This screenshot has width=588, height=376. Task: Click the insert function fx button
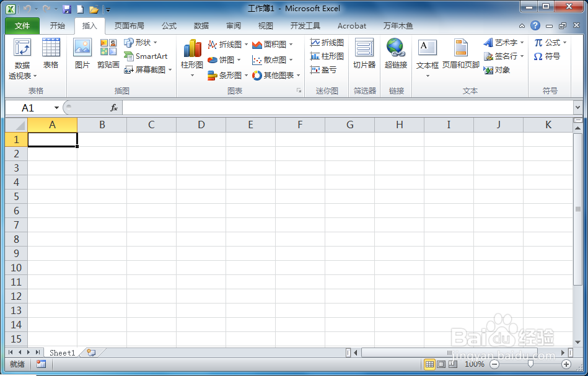[114, 108]
